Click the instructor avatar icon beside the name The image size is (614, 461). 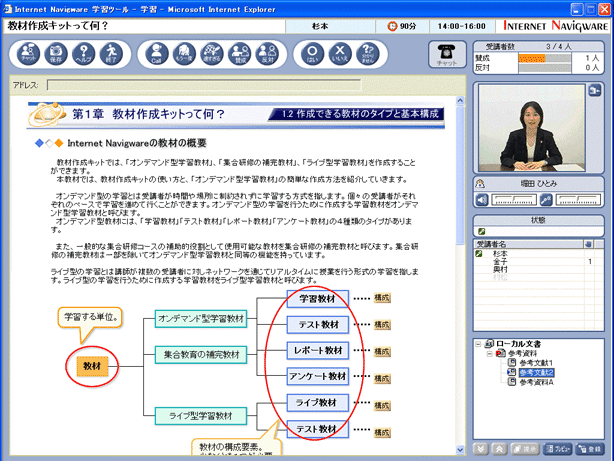[x=480, y=184]
